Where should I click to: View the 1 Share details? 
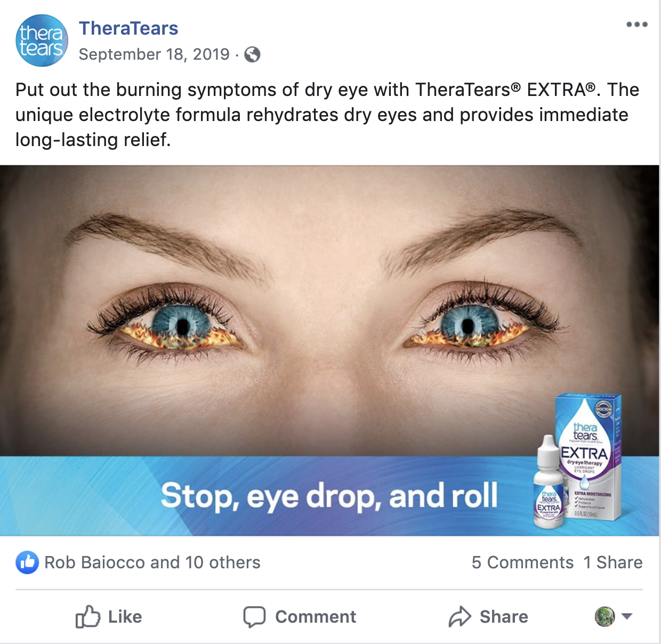[x=613, y=562]
